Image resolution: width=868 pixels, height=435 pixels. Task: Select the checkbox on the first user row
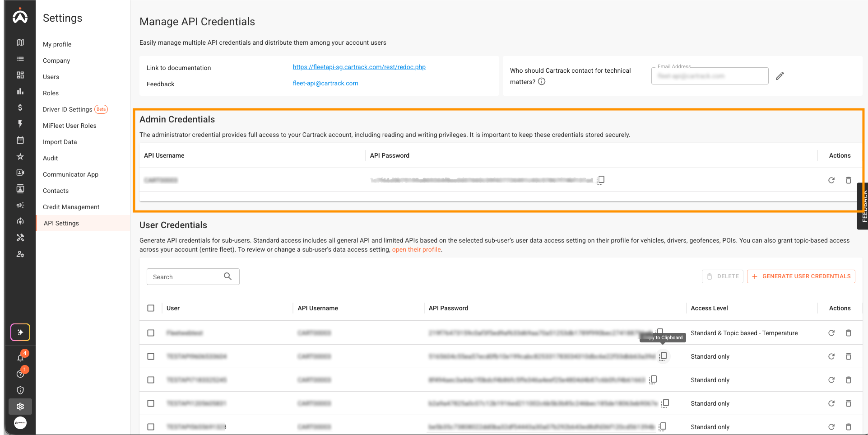pos(151,332)
